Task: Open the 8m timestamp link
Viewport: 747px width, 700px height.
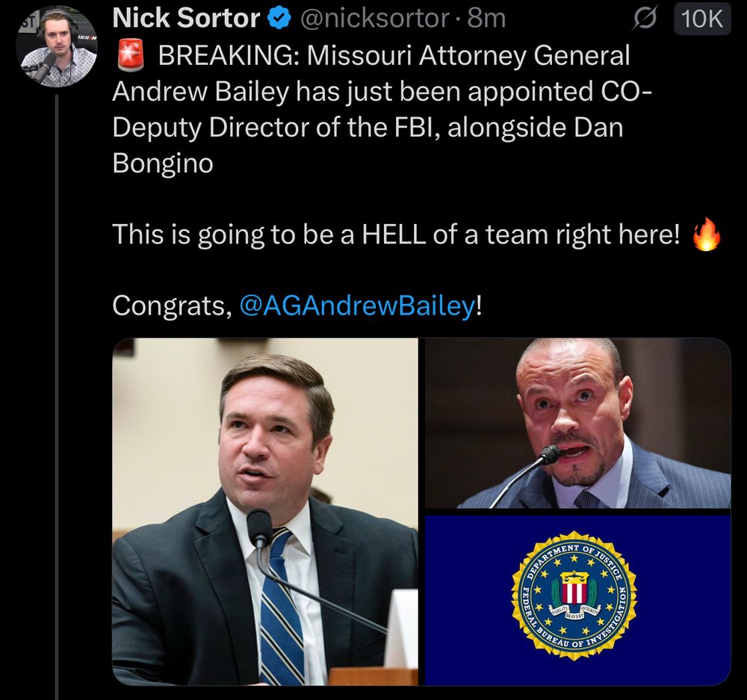Action: click(486, 19)
